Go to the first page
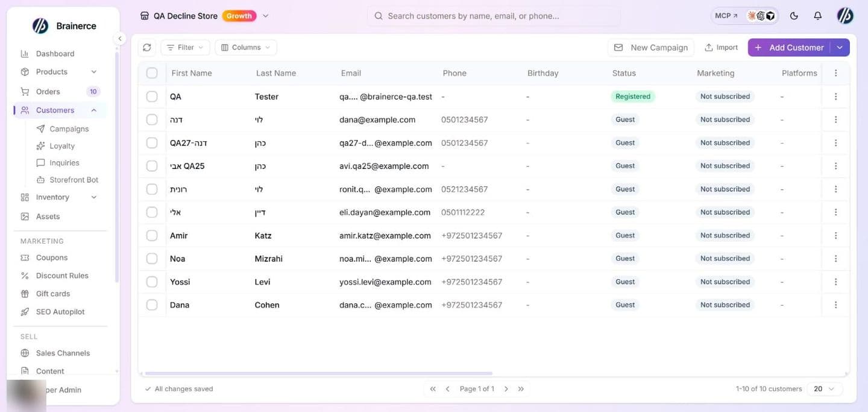 tap(433, 389)
